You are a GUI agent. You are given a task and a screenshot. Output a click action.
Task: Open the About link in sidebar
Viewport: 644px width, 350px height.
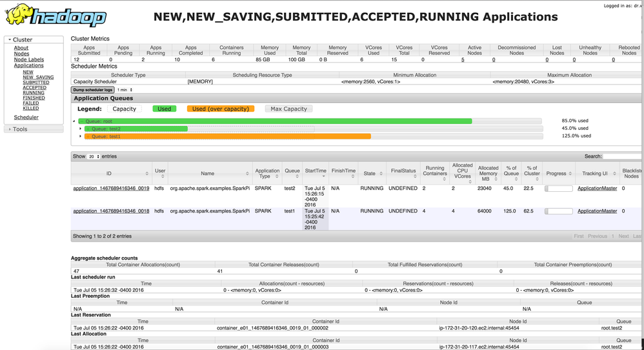21,48
